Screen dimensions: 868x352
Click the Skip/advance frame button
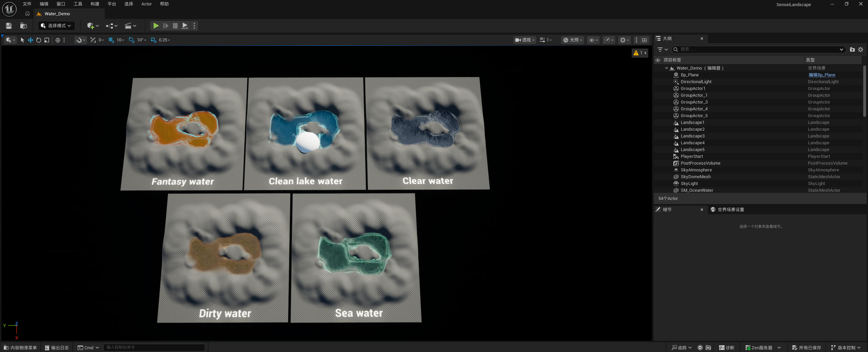tap(165, 26)
